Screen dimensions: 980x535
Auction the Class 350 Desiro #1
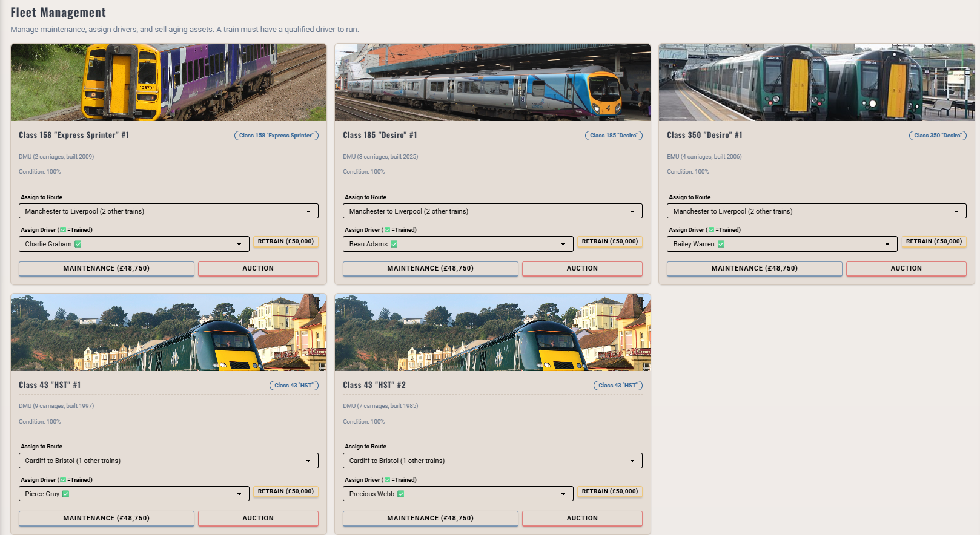point(906,269)
